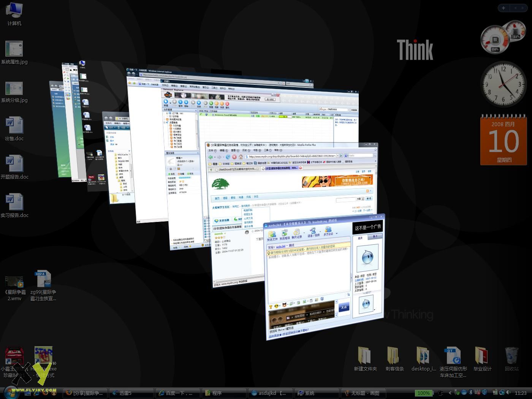532x399 pixels.
Task: Click the Firefox Home toolbar icon
Action: click(x=241, y=157)
